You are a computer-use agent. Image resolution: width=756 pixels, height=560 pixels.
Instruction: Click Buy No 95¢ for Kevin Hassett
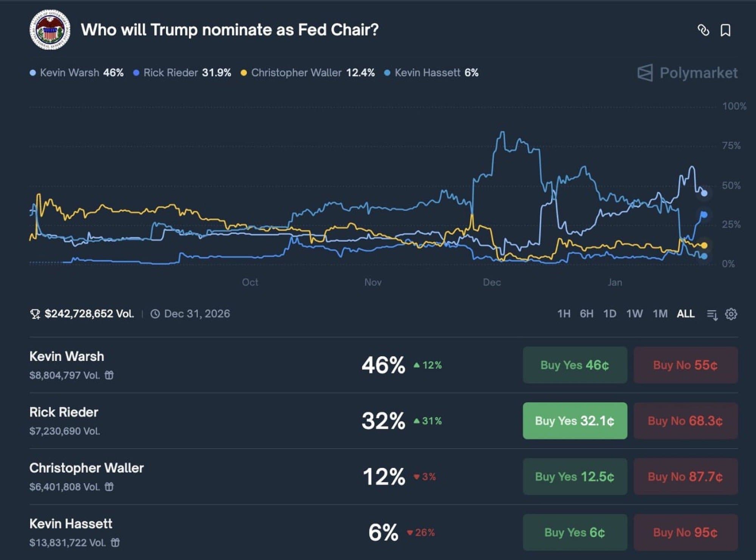click(685, 532)
